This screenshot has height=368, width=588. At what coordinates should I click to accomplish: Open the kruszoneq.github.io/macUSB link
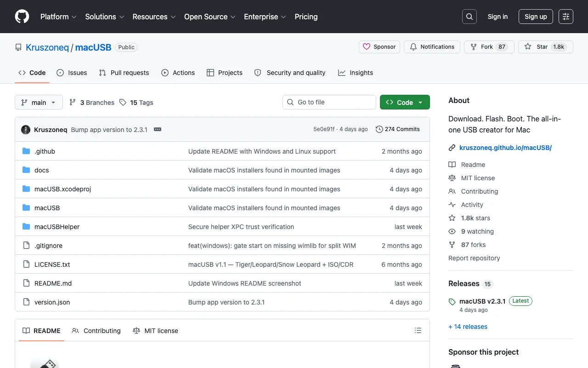tap(505, 148)
